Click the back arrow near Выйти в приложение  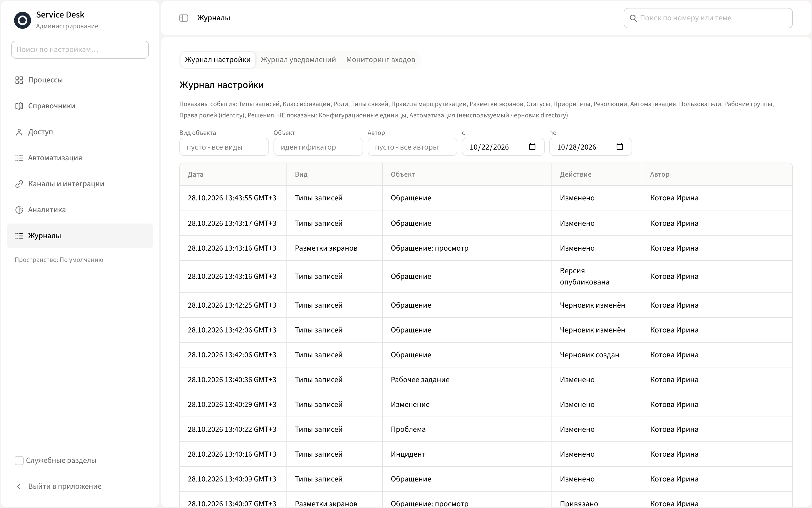pyautogui.click(x=19, y=487)
